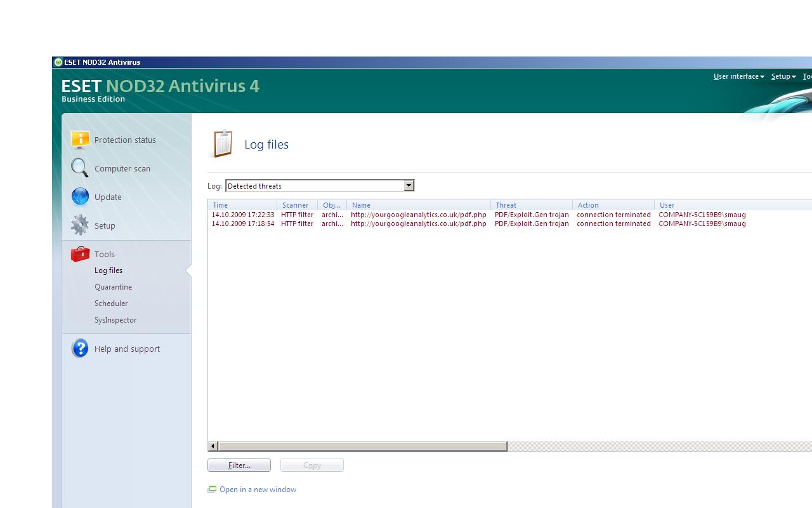Click the threat name in the 17:22:33 row
The image size is (812, 508).
(x=532, y=215)
